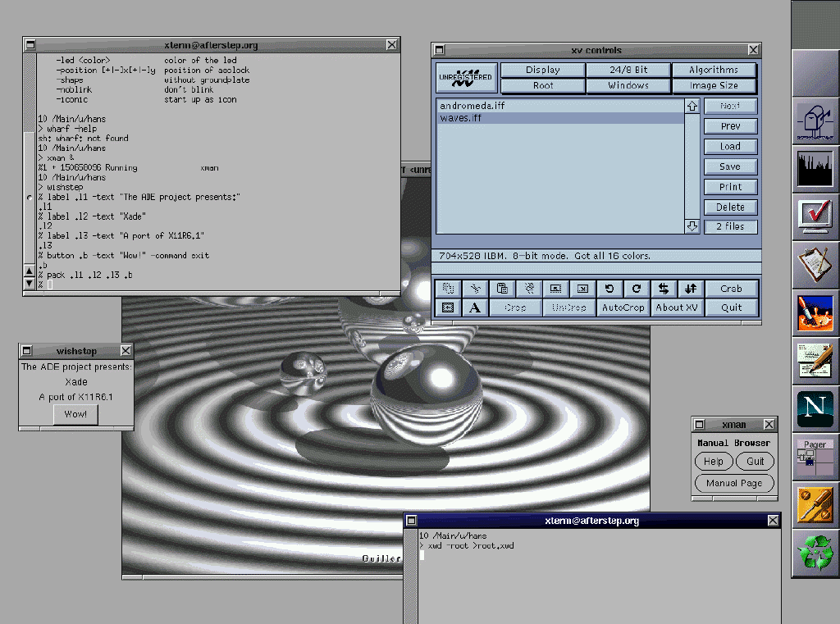Click the recycle icon in the wharf
This screenshot has height=624, width=840.
coord(815,553)
